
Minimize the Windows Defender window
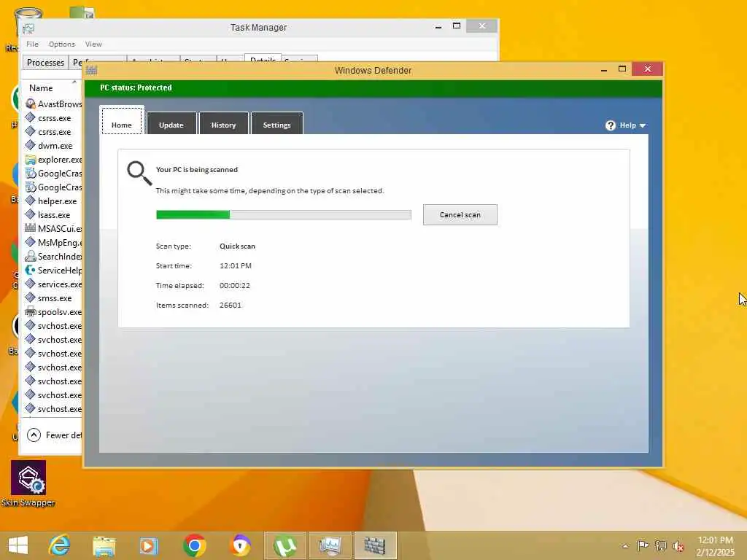[x=603, y=69]
